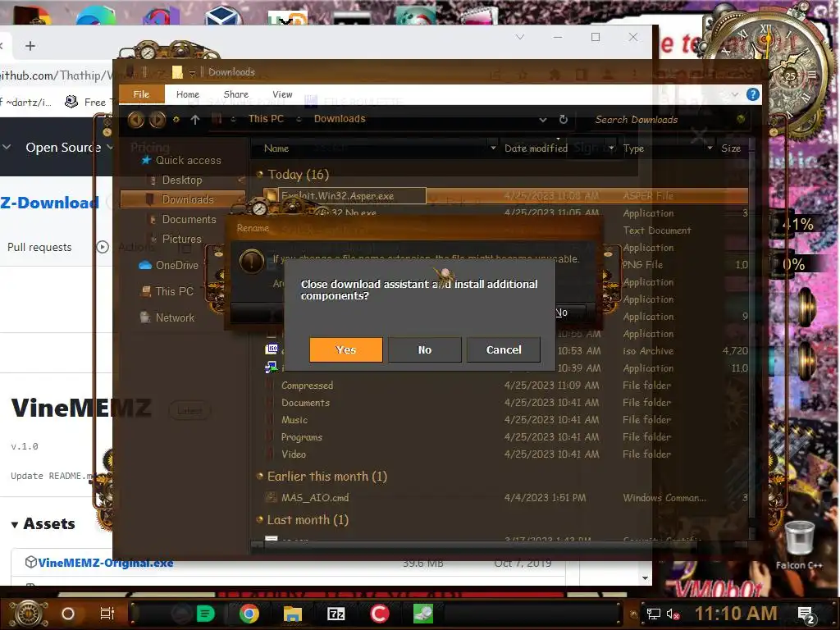Open the Falcon C++ desktop icon
Image resolution: width=840 pixels, height=630 pixels.
[799, 545]
